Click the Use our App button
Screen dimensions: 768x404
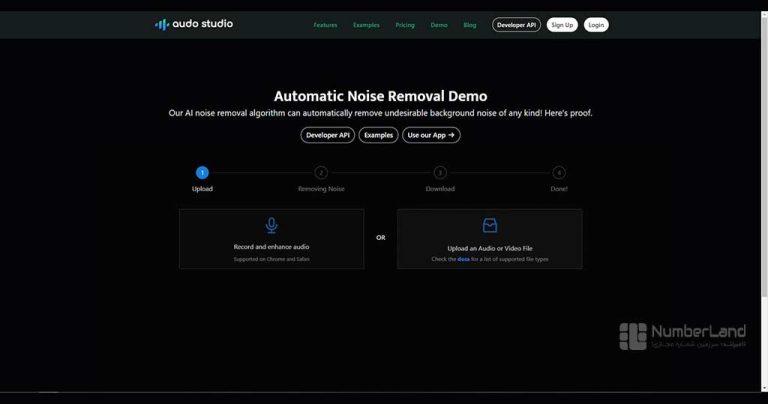click(431, 135)
